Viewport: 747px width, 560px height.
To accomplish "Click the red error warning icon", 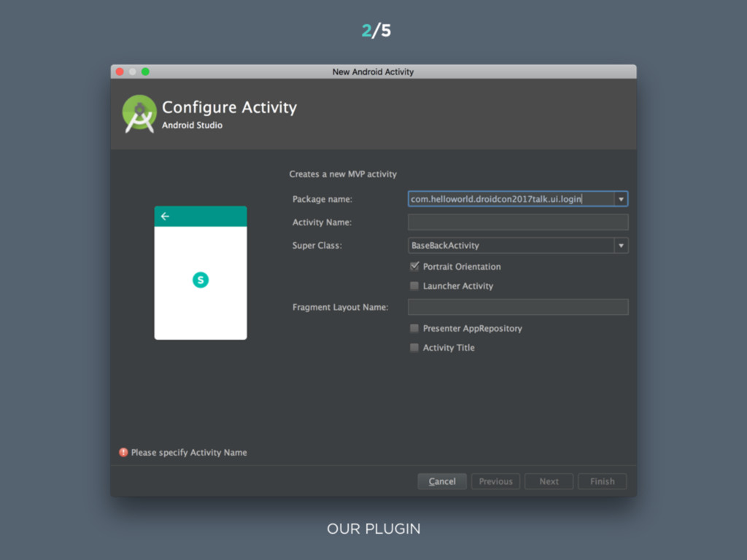I will (x=123, y=452).
